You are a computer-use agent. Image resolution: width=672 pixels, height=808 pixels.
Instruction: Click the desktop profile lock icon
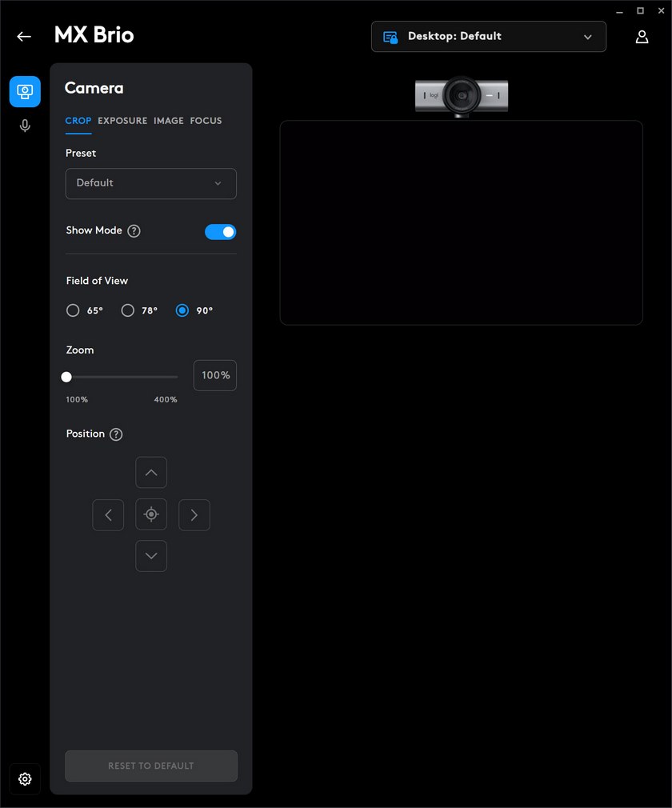click(390, 37)
